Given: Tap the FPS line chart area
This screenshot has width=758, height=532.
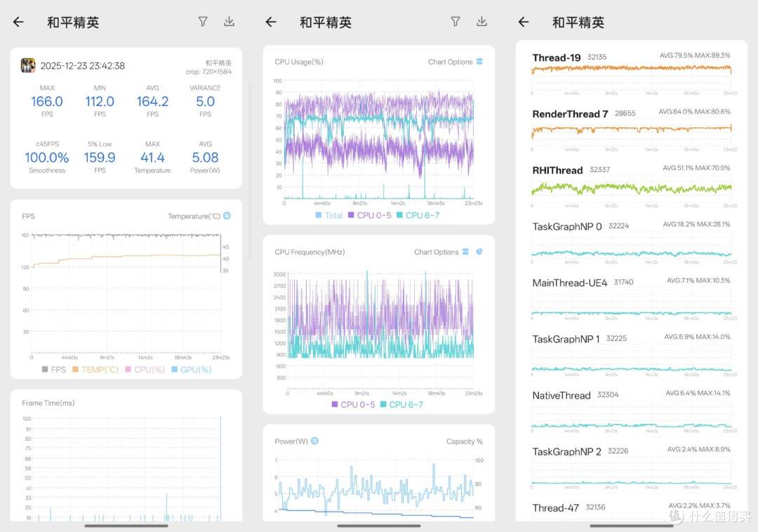Looking at the screenshot, I should point(126,294).
